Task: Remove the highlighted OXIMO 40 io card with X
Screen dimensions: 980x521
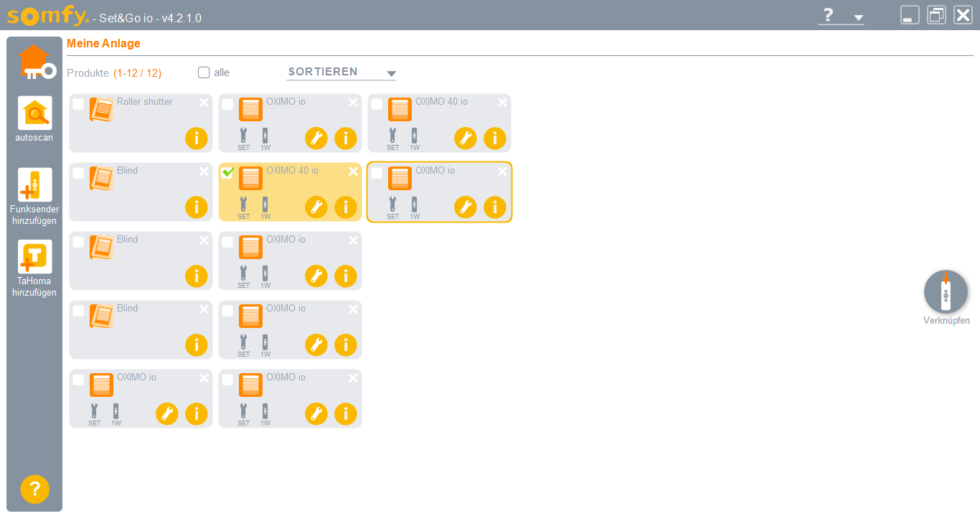Action: [x=353, y=171]
